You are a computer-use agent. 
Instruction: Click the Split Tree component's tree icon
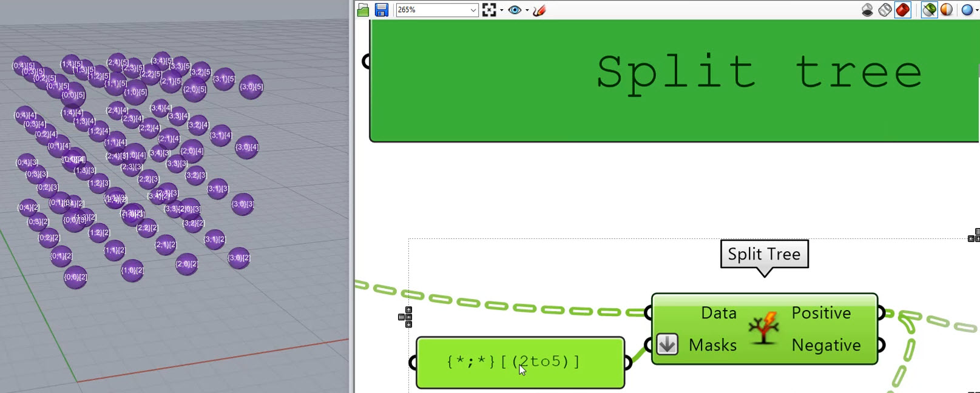(763, 329)
